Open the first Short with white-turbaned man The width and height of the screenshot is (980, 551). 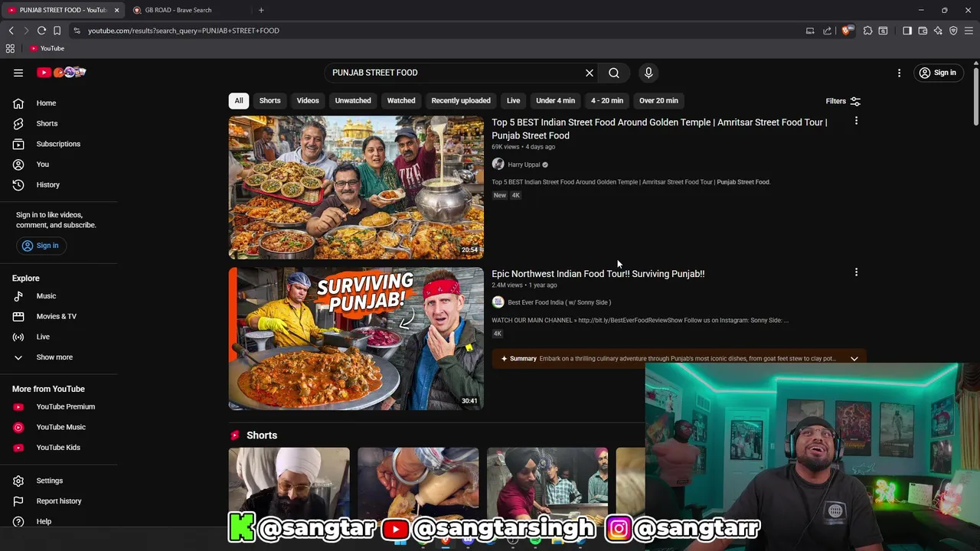click(289, 481)
